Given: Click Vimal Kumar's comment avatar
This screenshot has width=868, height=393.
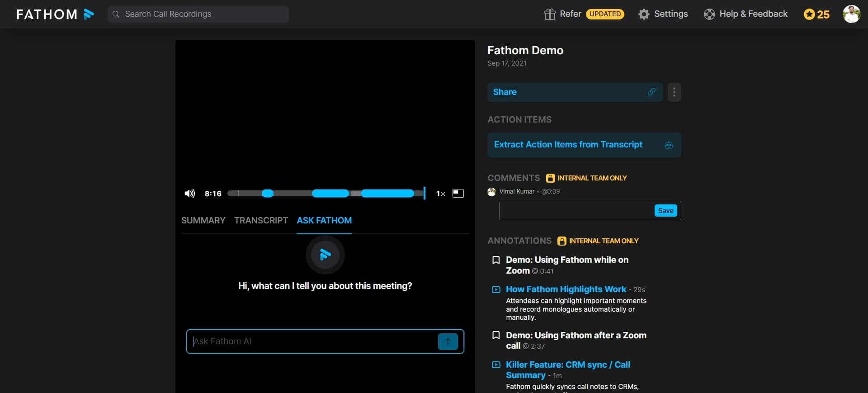Looking at the screenshot, I should point(491,192).
